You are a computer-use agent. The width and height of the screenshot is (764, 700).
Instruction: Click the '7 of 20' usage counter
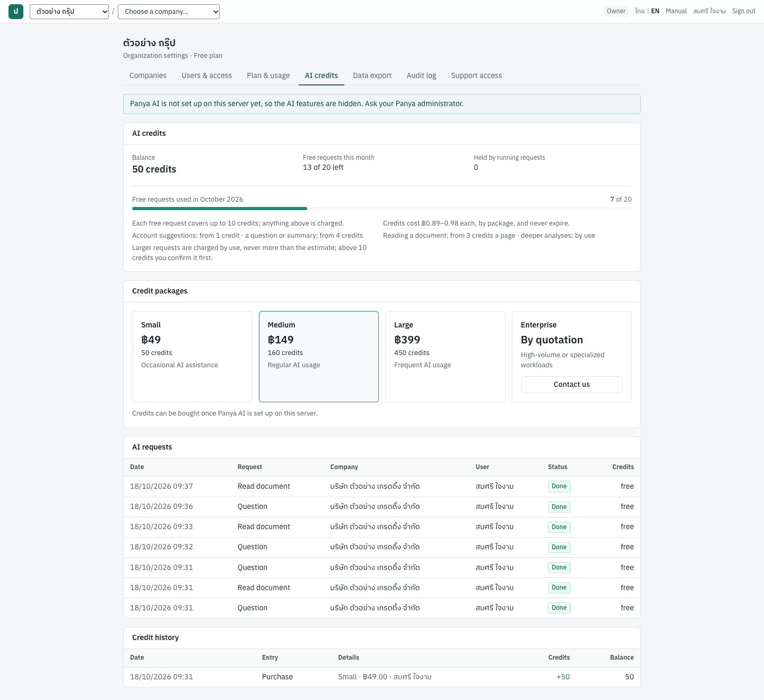coord(621,200)
